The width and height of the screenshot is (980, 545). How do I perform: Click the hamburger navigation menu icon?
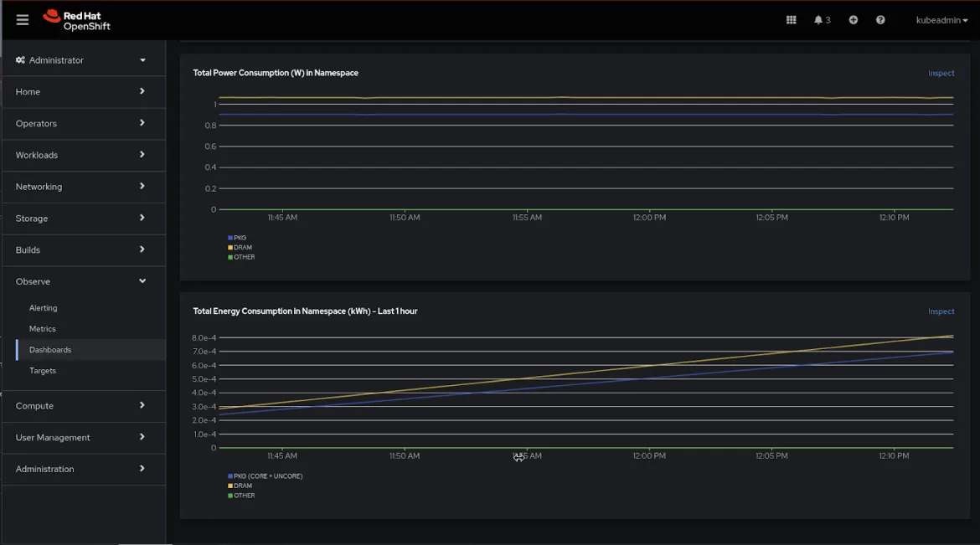pos(22,19)
